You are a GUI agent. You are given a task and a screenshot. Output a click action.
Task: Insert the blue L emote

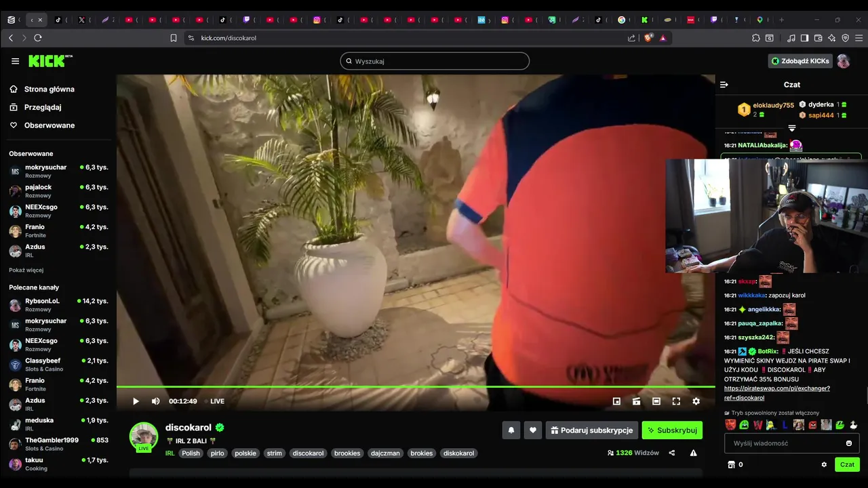click(x=785, y=425)
